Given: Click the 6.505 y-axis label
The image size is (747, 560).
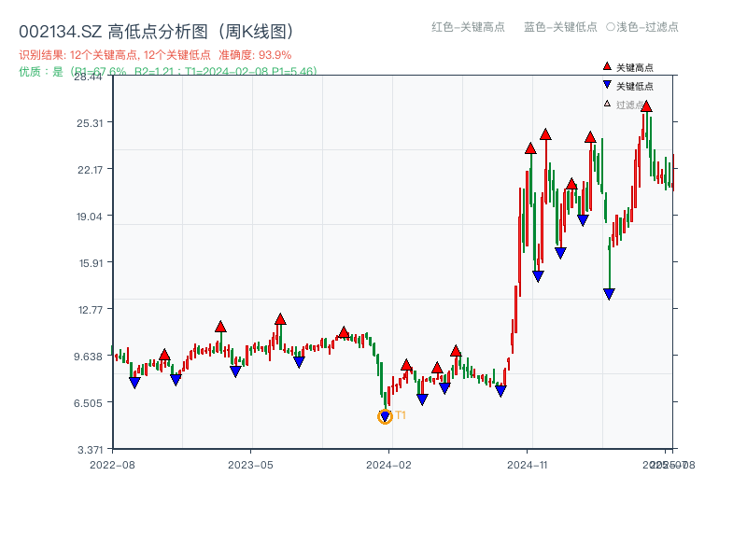Looking at the screenshot, I should coord(88,403).
